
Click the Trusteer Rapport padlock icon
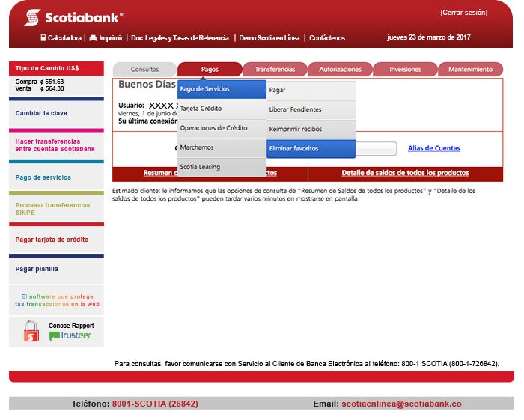click(31, 331)
